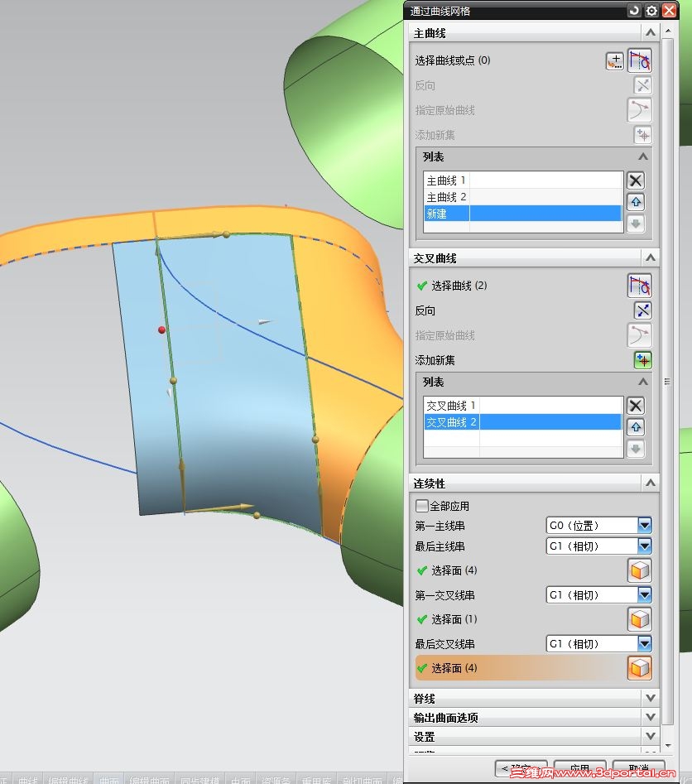Collapse the 连续性 section
This screenshot has width=692, height=784.
click(650, 483)
